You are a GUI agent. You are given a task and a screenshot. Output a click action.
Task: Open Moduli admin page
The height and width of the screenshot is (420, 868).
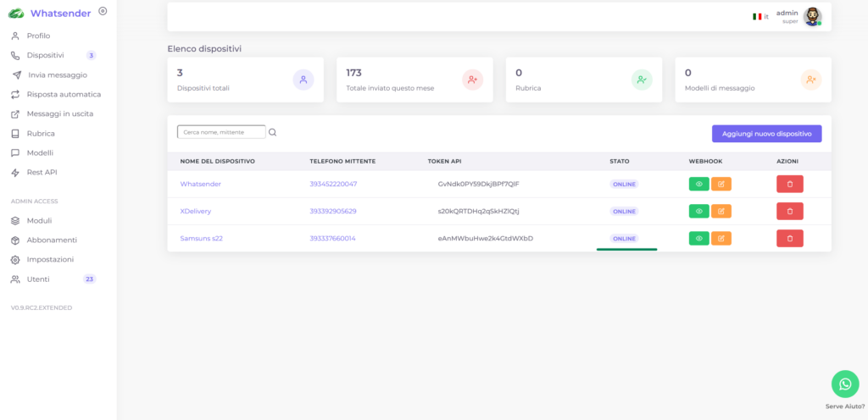coord(39,220)
